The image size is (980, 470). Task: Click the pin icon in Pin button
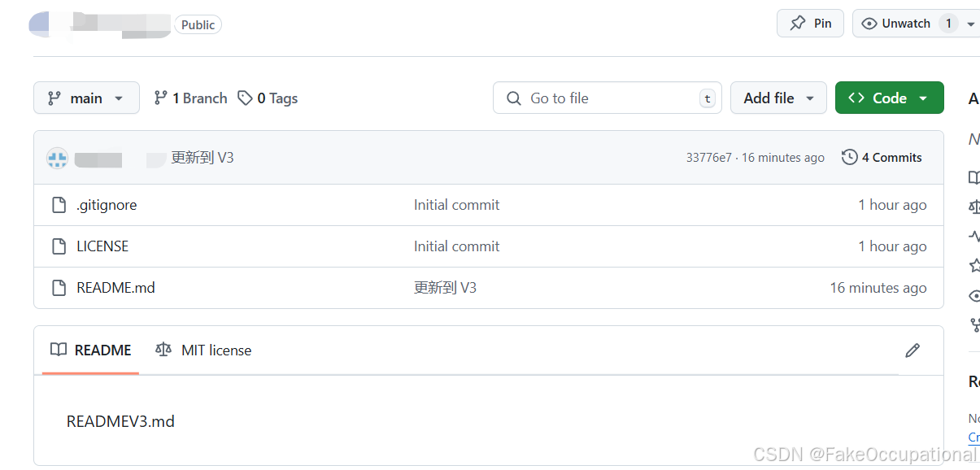tap(798, 24)
